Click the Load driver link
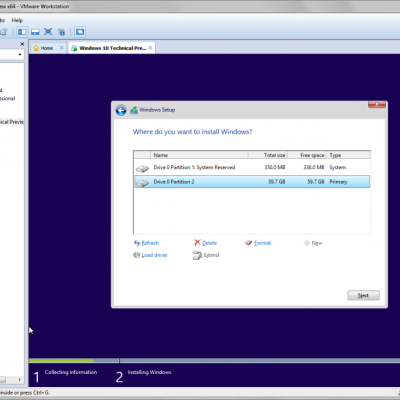The height and width of the screenshot is (400, 400). coord(154,255)
